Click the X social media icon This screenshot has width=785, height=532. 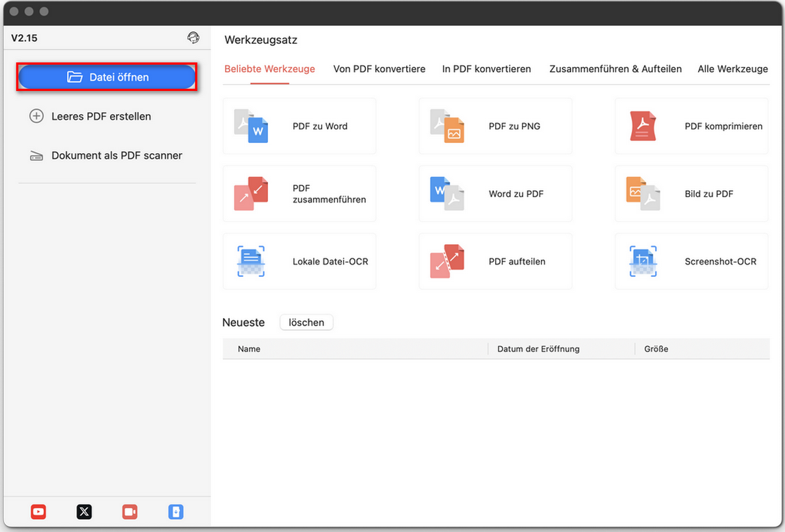(x=84, y=511)
